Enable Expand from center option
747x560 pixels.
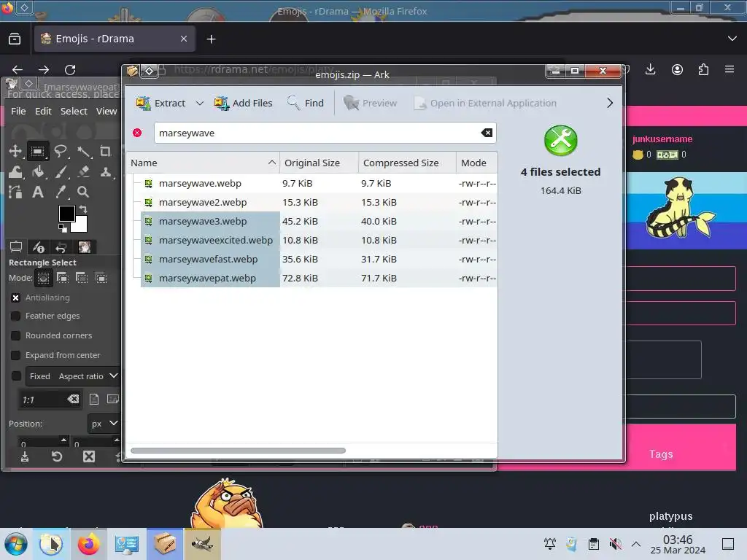[16, 355]
